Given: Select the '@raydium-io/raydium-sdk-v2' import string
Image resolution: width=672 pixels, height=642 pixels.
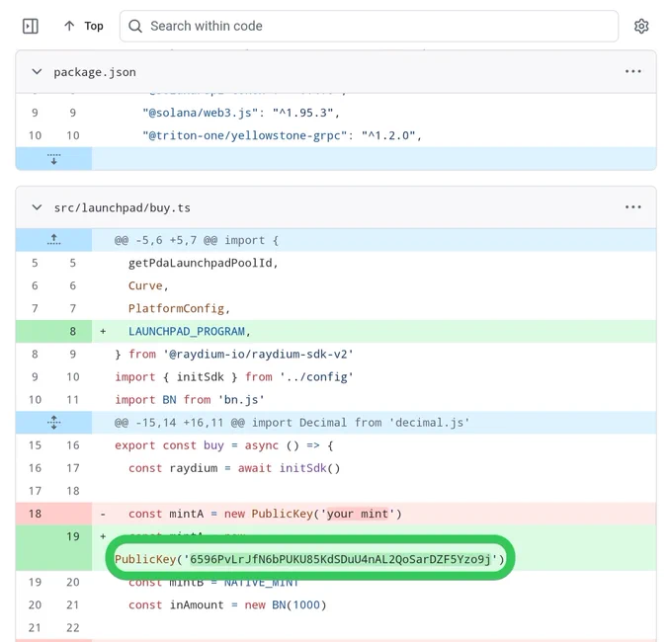Looking at the screenshot, I should [x=259, y=355].
